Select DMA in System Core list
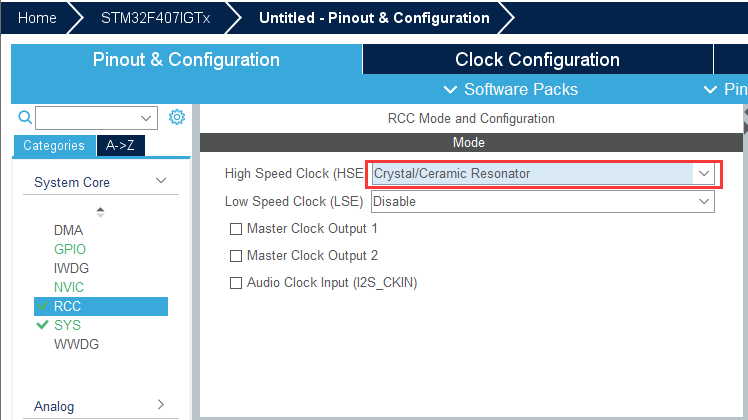The width and height of the screenshot is (748, 420). click(x=69, y=230)
